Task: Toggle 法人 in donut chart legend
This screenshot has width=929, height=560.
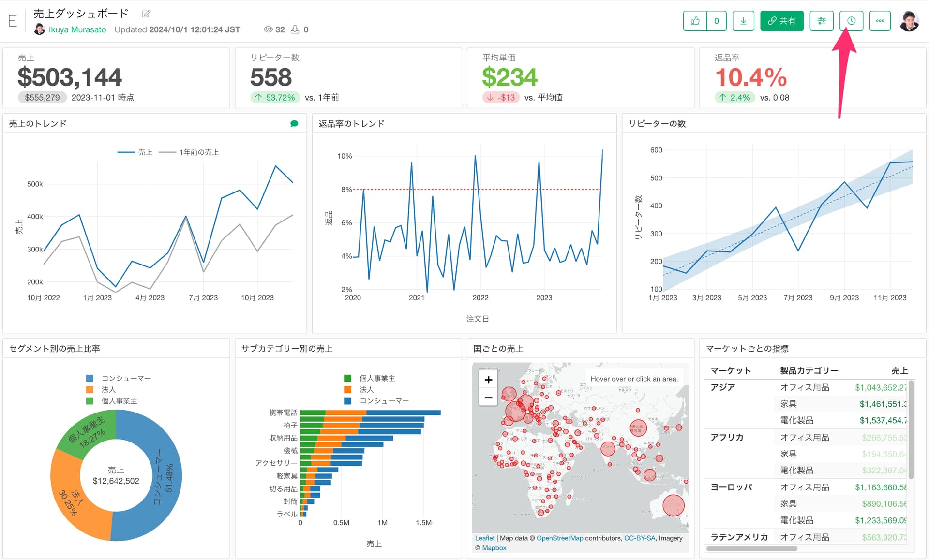Action: click(x=101, y=389)
